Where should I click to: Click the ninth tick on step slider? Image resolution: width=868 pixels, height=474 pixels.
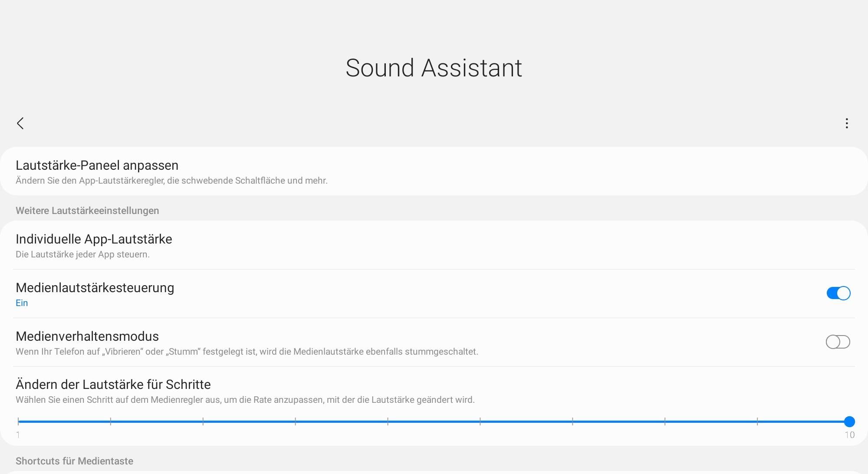coord(757,421)
